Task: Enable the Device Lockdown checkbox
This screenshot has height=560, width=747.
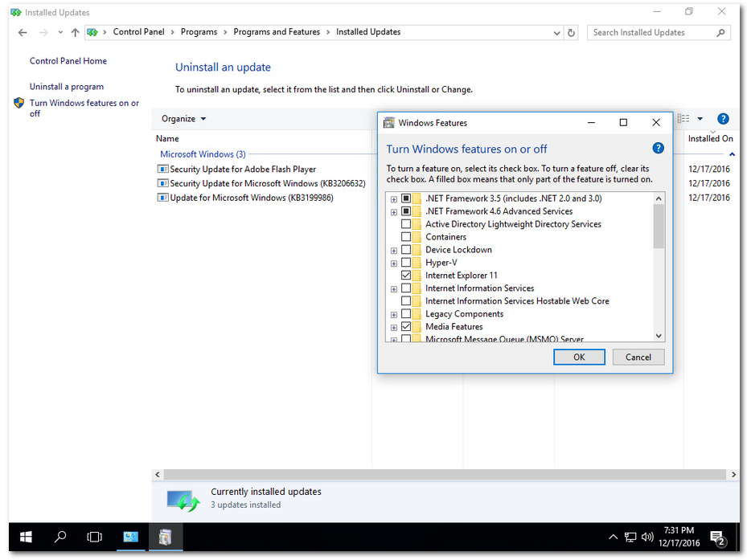Action: [406, 250]
